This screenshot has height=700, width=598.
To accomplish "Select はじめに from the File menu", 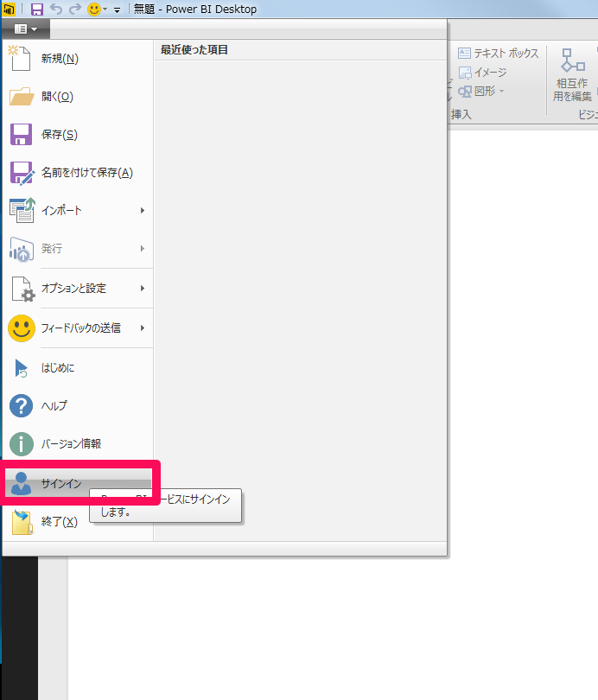I will [78, 368].
